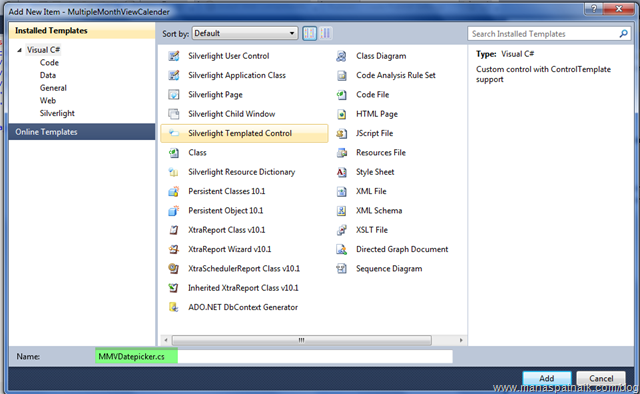This screenshot has height=394, width=640.
Task: Click the JScript File icon
Action: (342, 133)
